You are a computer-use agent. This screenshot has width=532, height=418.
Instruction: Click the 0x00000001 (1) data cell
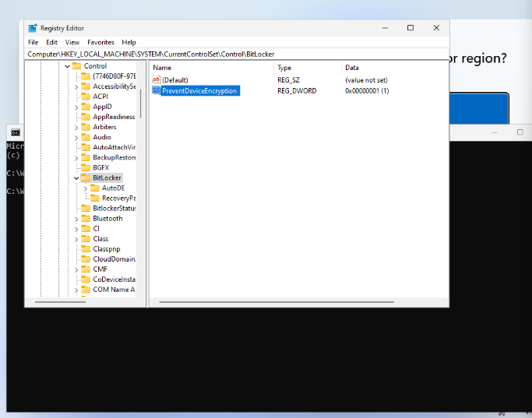point(367,91)
